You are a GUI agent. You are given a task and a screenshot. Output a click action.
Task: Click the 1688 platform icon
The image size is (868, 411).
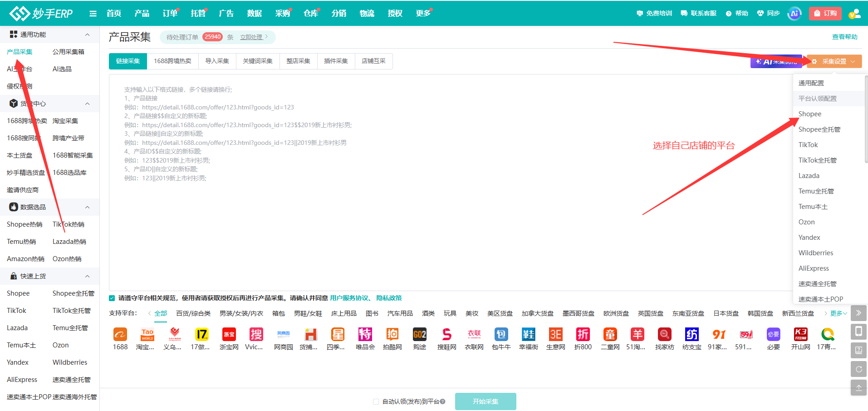[x=120, y=335]
